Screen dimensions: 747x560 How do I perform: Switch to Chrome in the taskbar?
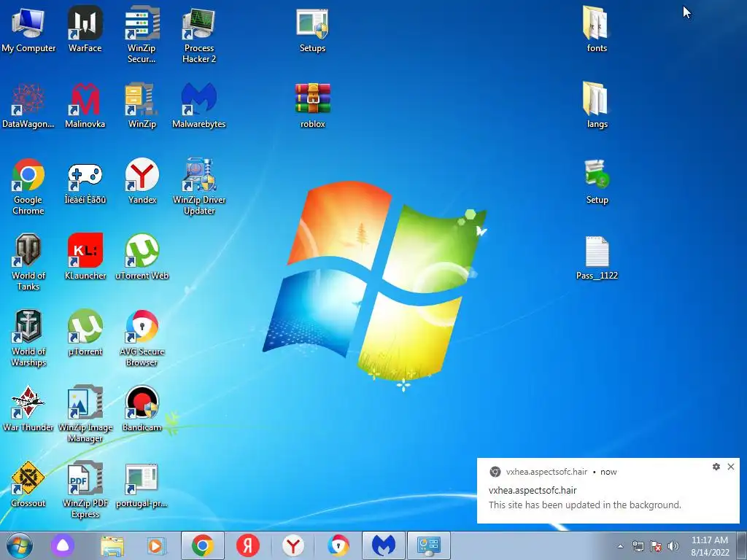[203, 545]
